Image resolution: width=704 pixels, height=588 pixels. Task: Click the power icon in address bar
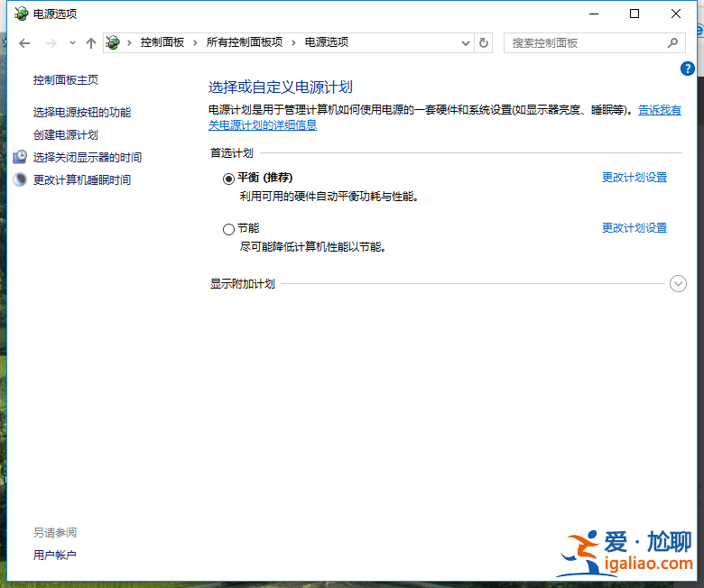[113, 42]
